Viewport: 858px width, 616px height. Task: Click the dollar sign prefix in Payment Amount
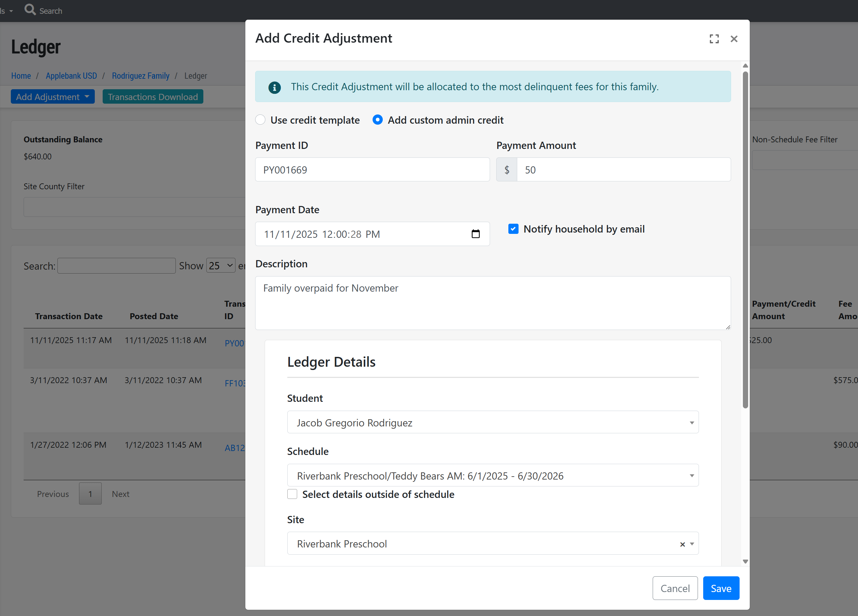(x=506, y=170)
